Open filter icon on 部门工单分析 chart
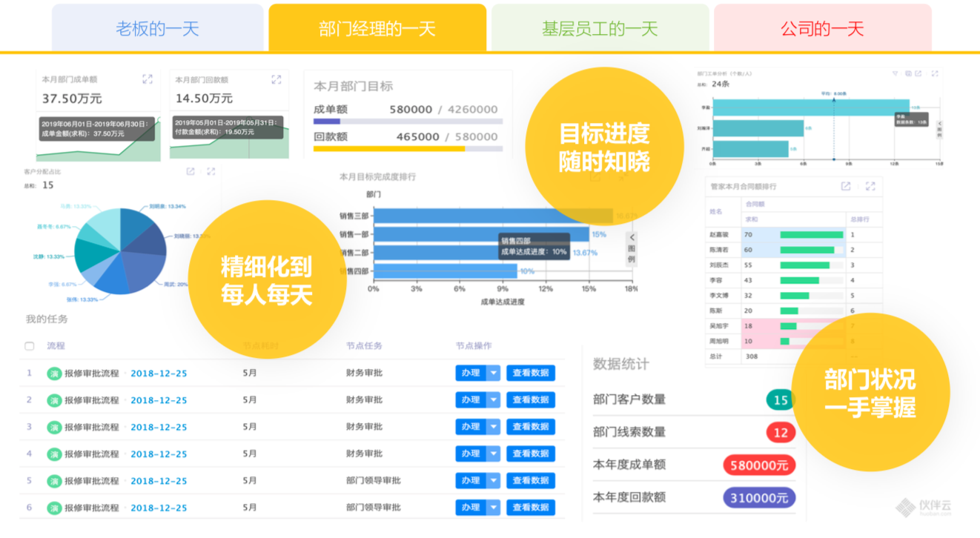 click(895, 73)
